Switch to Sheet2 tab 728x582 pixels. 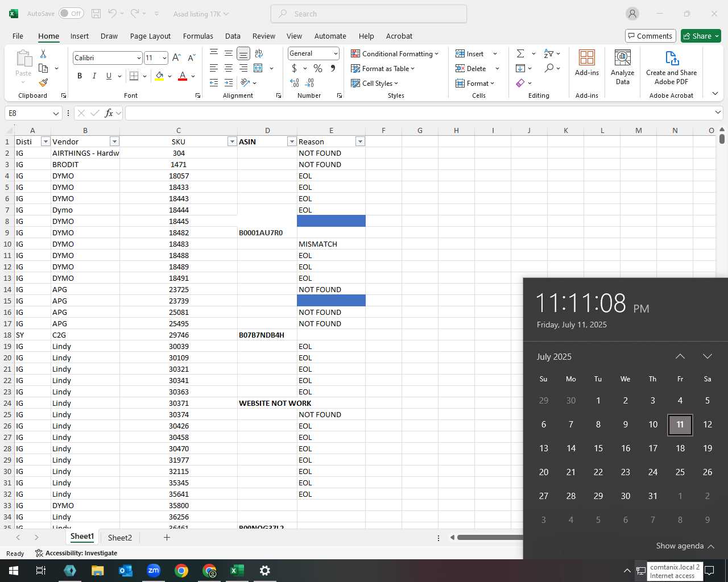(120, 538)
